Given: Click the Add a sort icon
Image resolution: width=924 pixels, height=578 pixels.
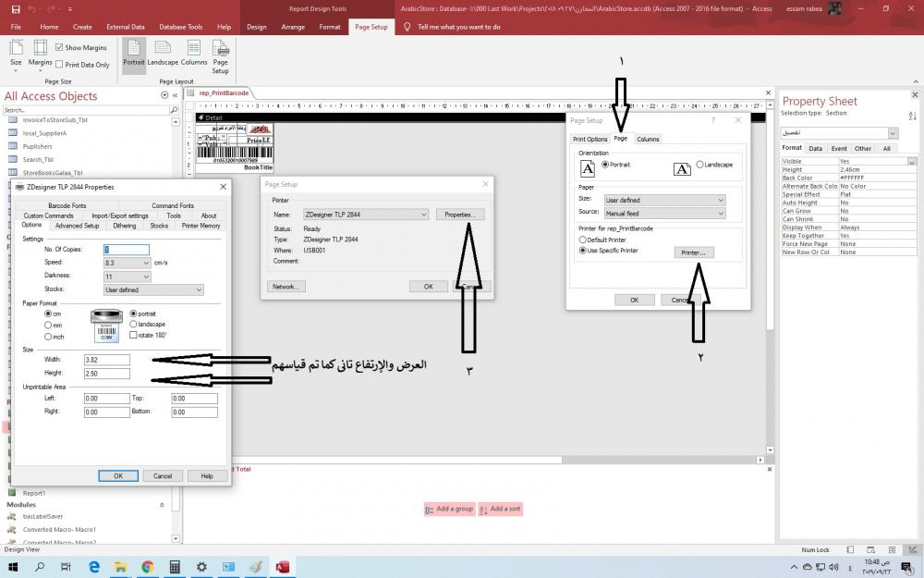Looking at the screenshot, I should point(483,510).
